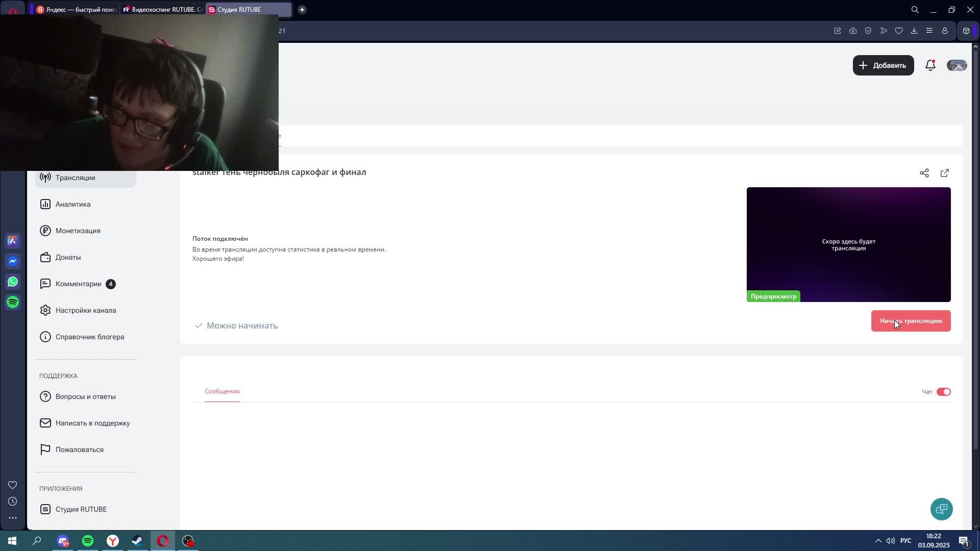980x551 pixels.
Task: Open the user avatar account menu
Action: coord(957,65)
